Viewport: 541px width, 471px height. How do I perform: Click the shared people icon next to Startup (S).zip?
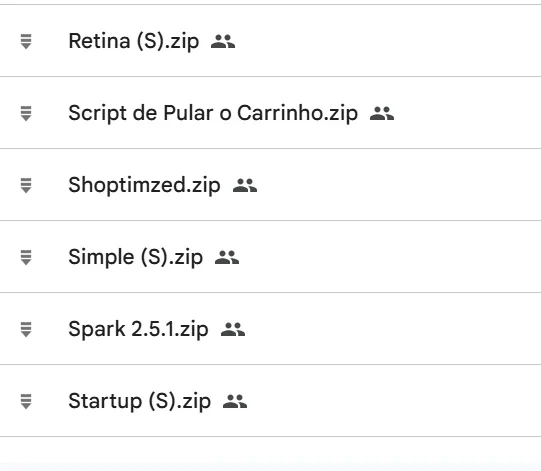coord(235,401)
